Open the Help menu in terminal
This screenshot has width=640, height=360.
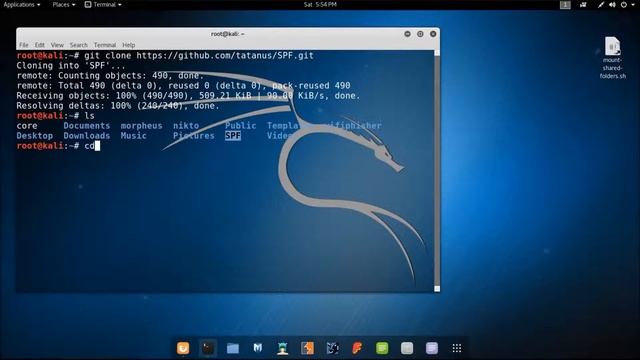[x=129, y=45]
